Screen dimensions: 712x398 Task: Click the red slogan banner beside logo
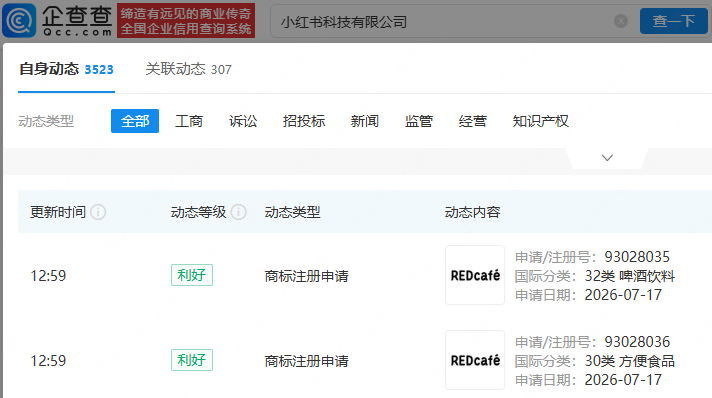coord(186,20)
